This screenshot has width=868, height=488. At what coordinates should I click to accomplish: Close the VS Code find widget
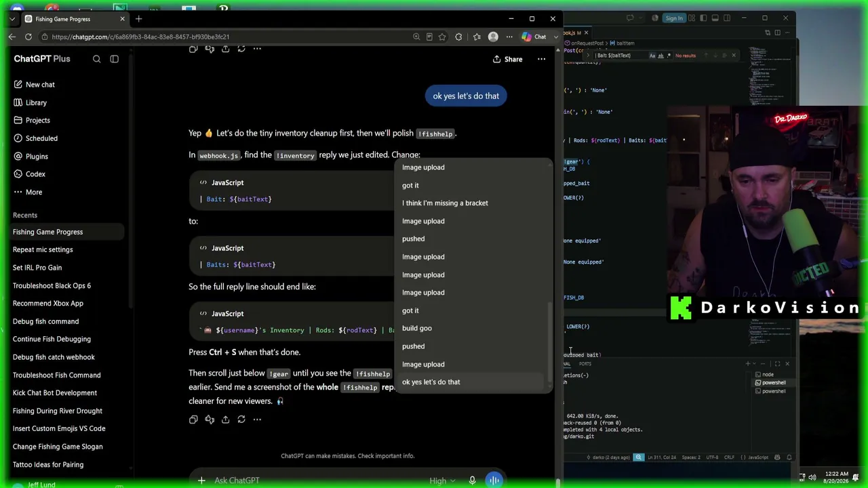733,56
